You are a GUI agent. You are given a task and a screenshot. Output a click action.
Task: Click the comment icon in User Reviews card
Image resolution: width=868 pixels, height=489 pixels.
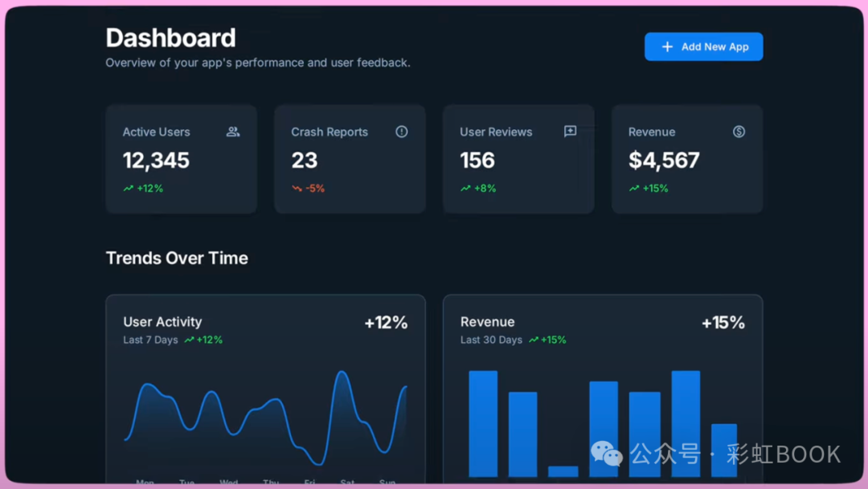570,132
